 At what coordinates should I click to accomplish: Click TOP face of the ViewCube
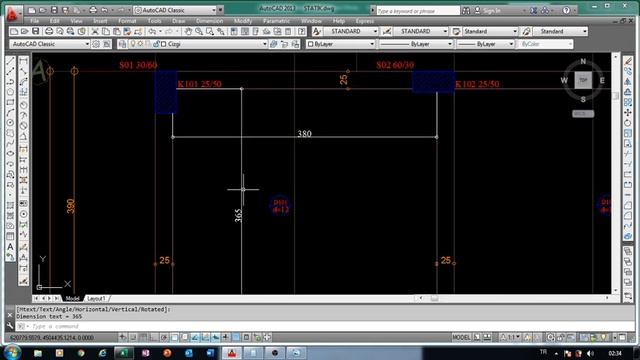(x=583, y=80)
